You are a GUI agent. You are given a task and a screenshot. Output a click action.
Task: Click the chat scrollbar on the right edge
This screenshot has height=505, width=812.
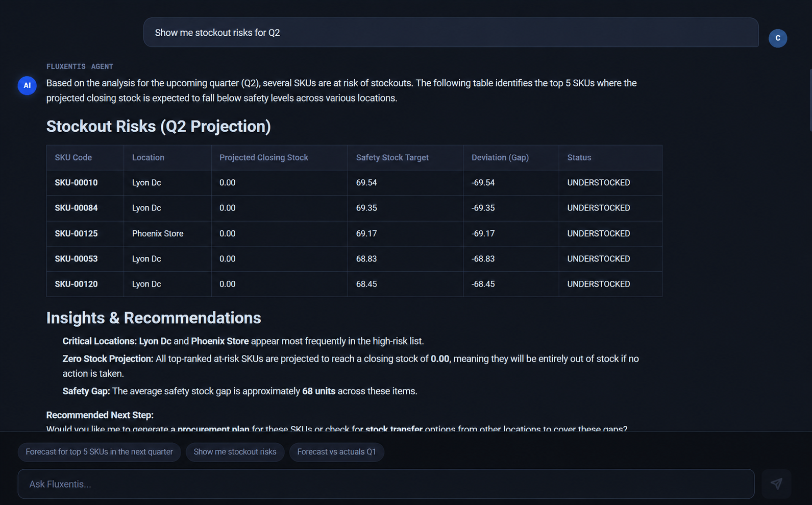pos(810,100)
